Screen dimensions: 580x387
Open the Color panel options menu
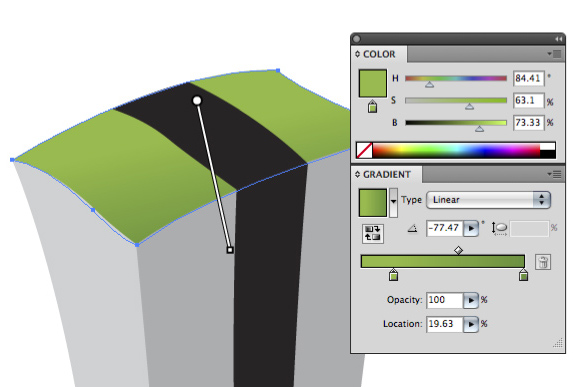pyautogui.click(x=554, y=54)
